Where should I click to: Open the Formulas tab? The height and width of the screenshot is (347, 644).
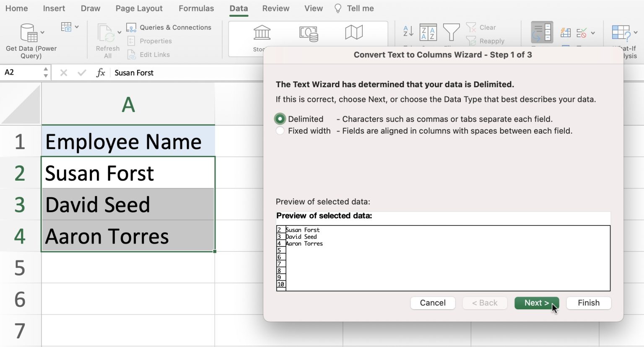tap(196, 8)
